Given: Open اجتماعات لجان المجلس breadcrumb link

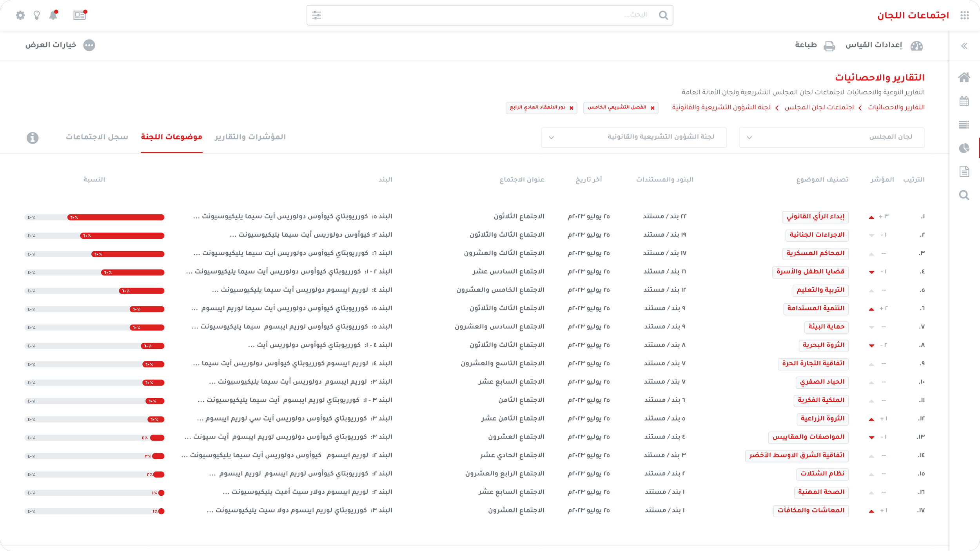Looking at the screenshot, I should 819,107.
